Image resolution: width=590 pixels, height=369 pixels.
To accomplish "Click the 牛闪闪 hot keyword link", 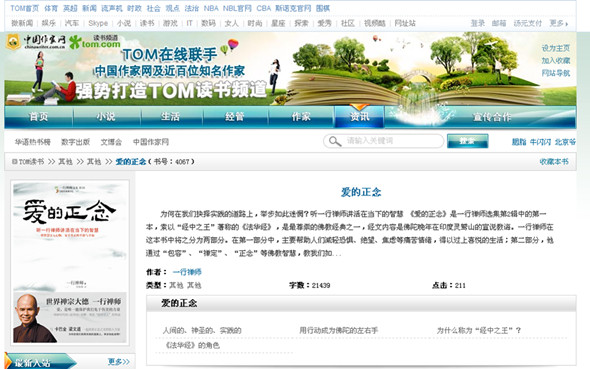I will [x=540, y=142].
